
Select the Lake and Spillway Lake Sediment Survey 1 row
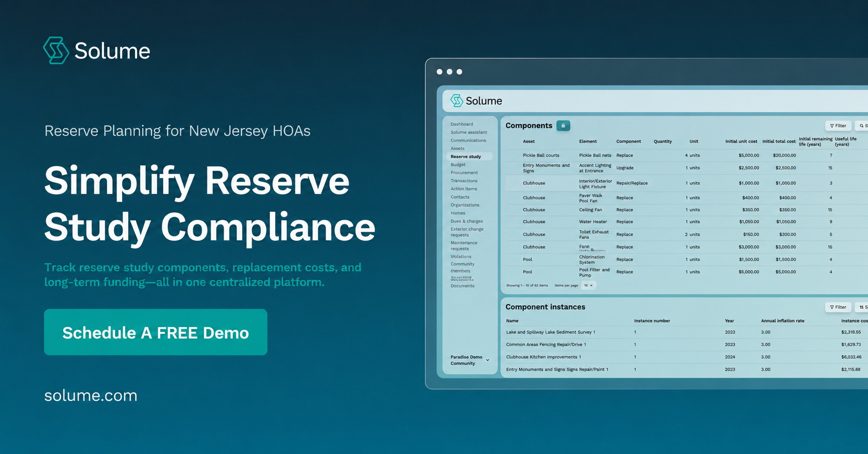pyautogui.click(x=686, y=332)
